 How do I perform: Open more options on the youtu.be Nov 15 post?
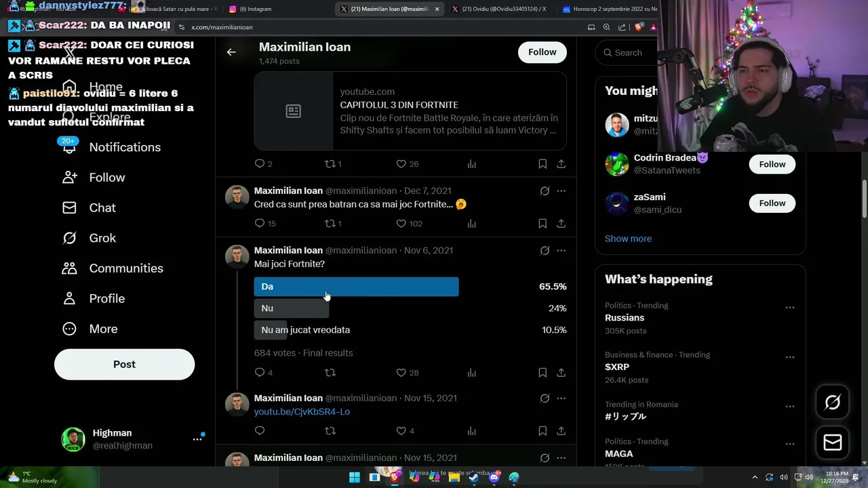[x=561, y=399]
